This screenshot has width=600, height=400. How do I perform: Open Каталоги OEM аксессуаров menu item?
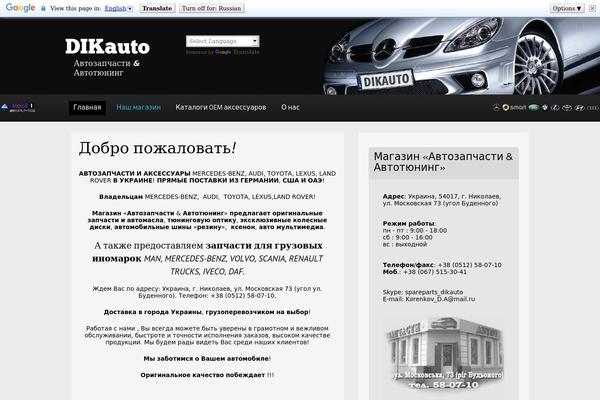221,108
